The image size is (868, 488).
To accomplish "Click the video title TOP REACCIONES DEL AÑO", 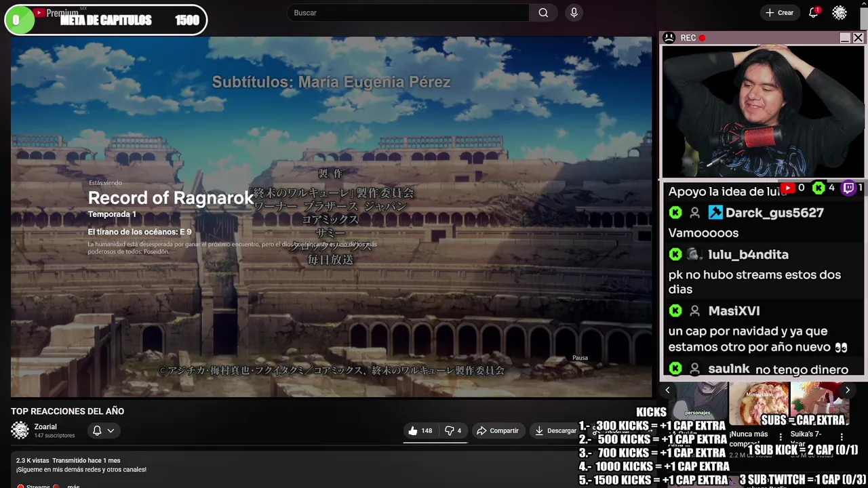I will pos(67,411).
